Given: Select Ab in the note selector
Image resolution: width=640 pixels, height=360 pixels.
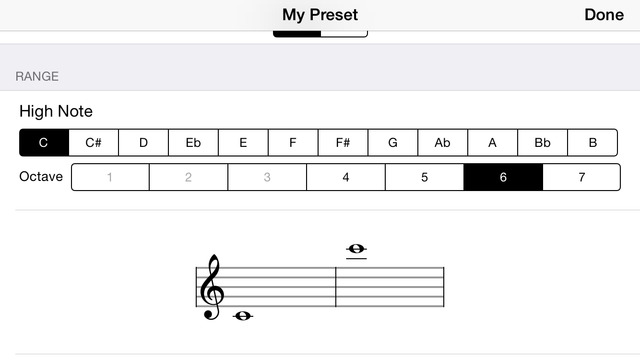Looking at the screenshot, I should (x=443, y=142).
